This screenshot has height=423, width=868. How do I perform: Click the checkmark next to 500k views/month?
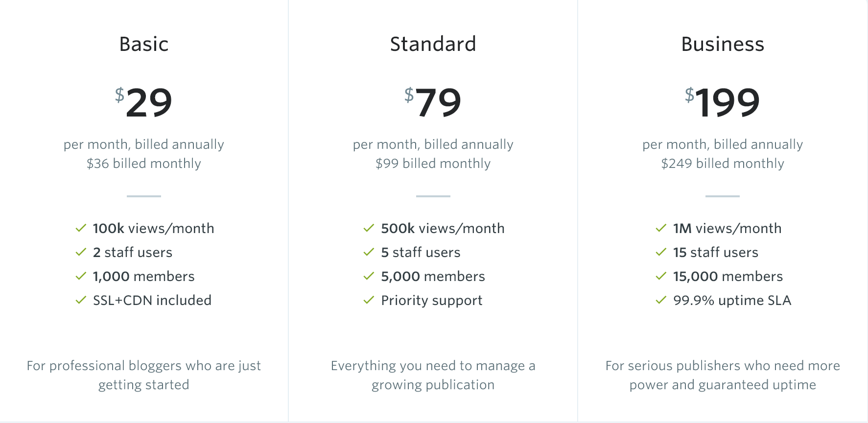click(x=369, y=228)
